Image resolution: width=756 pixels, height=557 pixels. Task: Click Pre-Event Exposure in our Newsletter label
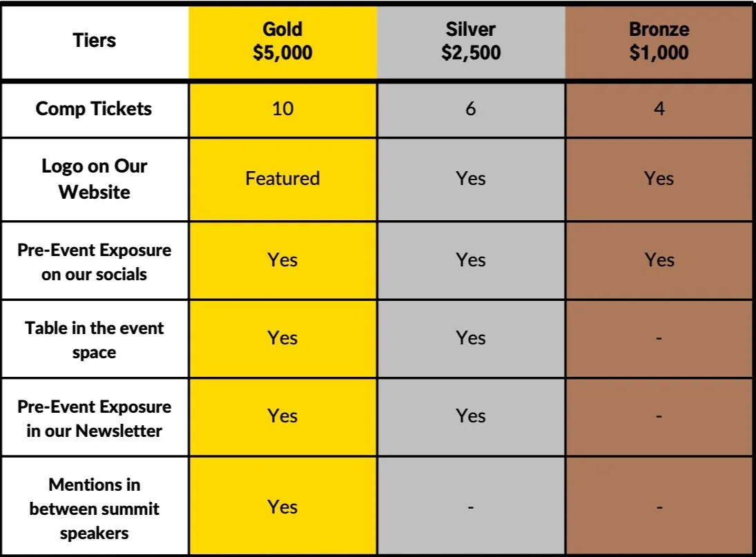coord(95,419)
